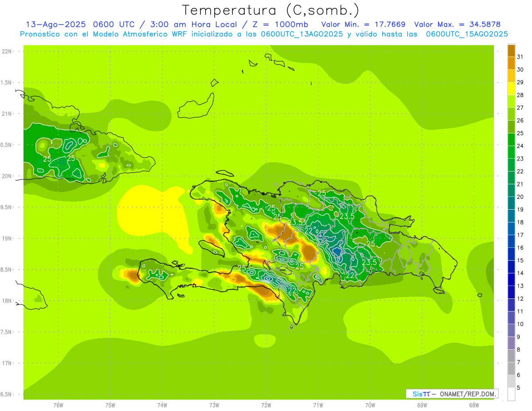Click the latitude label '6.5N'
This screenshot has width=532, height=411.
pos(6,395)
